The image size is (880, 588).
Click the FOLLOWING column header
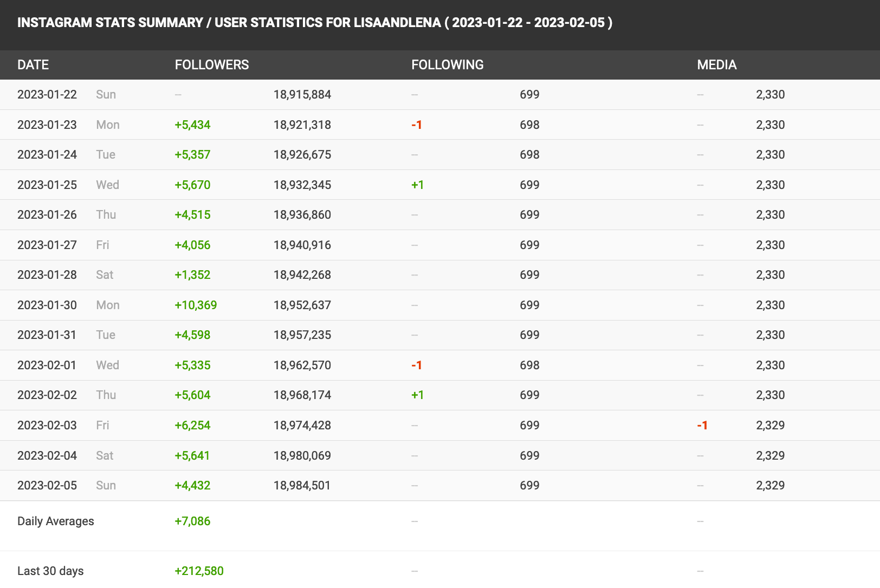(448, 65)
